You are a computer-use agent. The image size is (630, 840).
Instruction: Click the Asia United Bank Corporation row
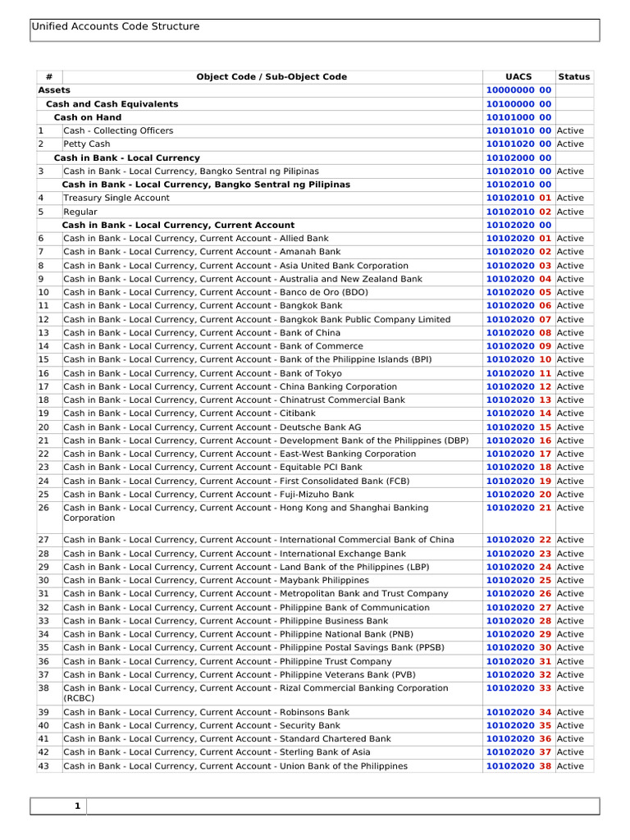(315, 266)
